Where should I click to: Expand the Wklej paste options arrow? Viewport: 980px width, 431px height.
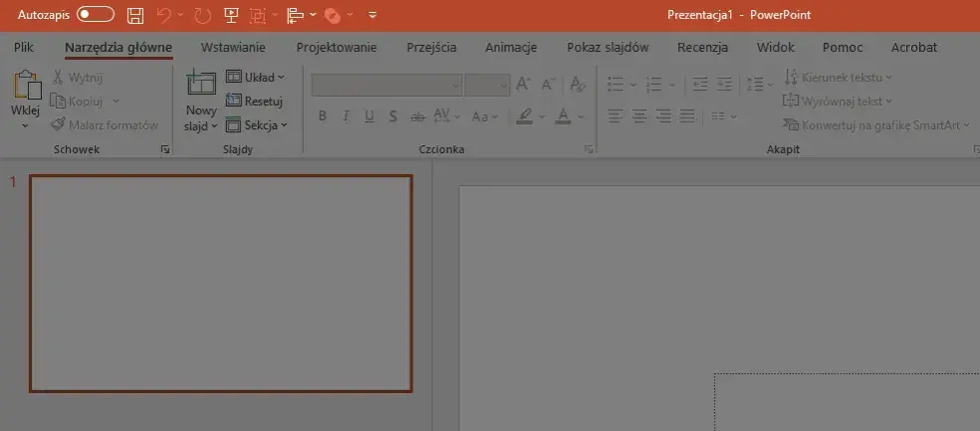tap(26, 125)
